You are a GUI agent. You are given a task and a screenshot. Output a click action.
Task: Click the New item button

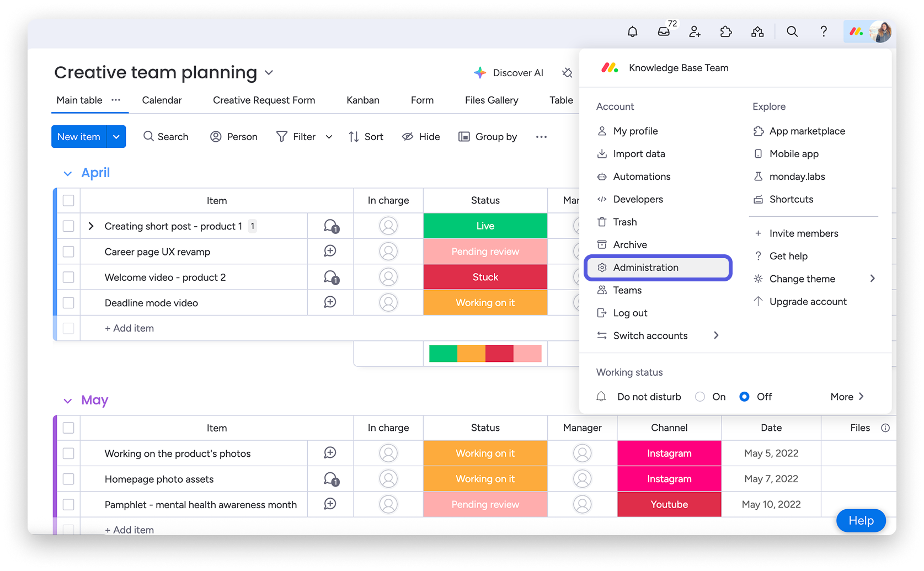point(79,137)
